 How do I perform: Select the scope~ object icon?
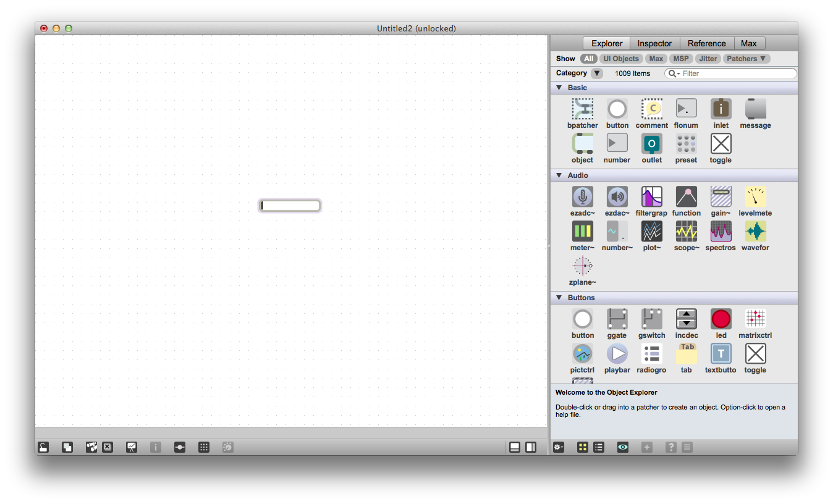click(x=686, y=232)
